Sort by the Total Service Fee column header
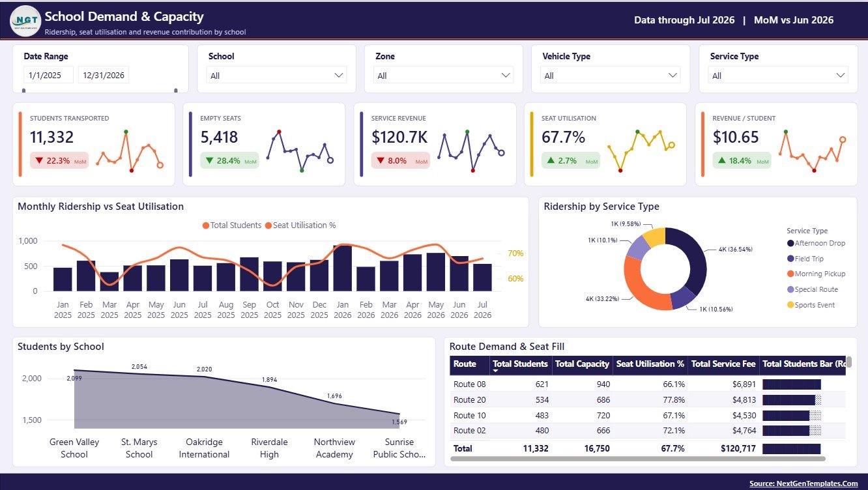Viewport: 868px width, 490px height. point(723,365)
